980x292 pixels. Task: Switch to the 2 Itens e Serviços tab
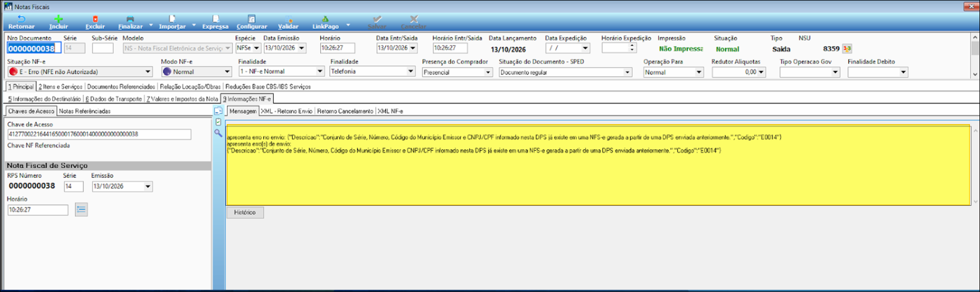[x=60, y=87]
